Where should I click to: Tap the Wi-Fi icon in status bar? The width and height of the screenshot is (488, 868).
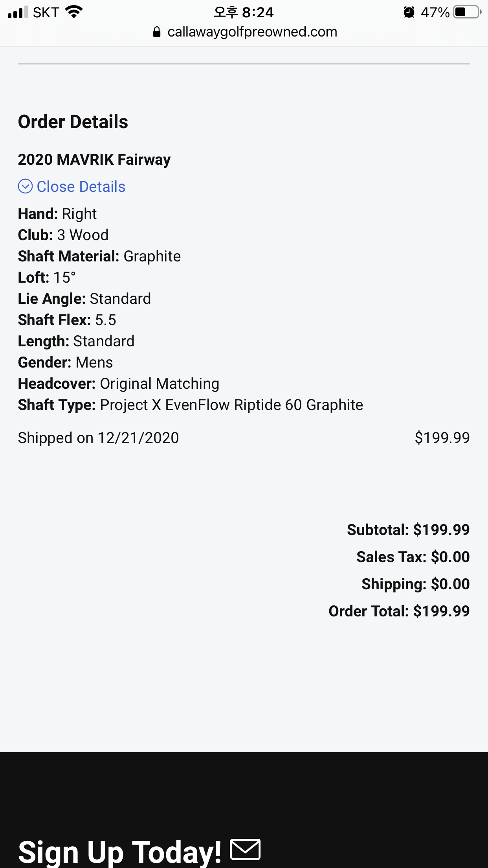click(74, 12)
